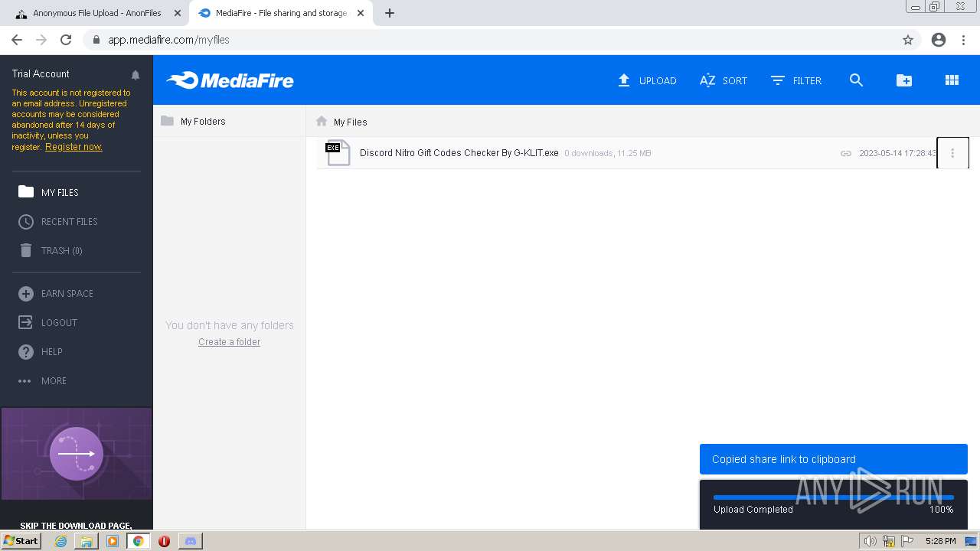The height and width of the screenshot is (551, 980).
Task: Click the address bar URL
Action: tap(168, 40)
